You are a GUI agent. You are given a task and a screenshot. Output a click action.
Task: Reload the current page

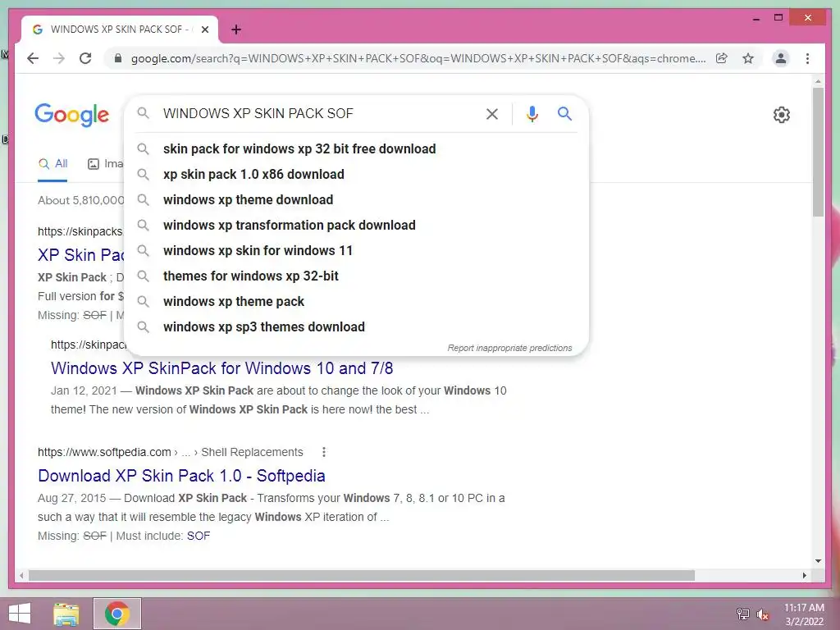coord(85,58)
